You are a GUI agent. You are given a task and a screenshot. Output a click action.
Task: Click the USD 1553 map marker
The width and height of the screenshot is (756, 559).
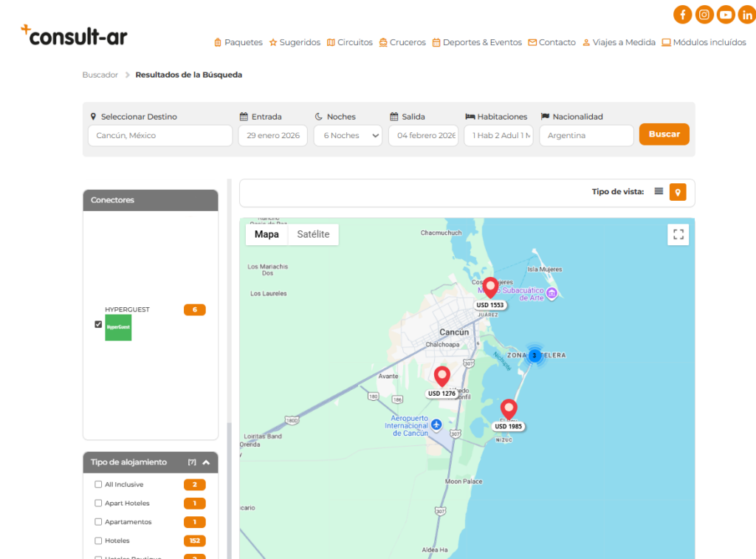pyautogui.click(x=490, y=288)
